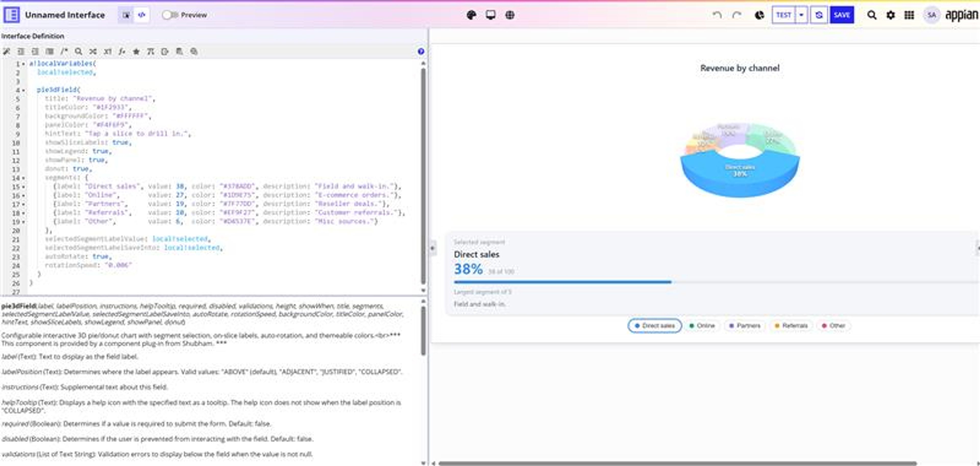Open the globe locale icon
Screen dimensions: 980x466
510,15
